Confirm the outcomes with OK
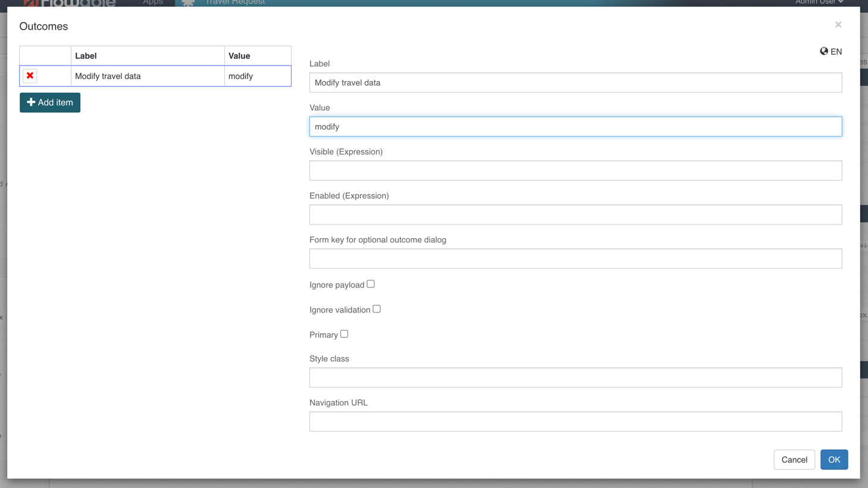 pyautogui.click(x=833, y=459)
